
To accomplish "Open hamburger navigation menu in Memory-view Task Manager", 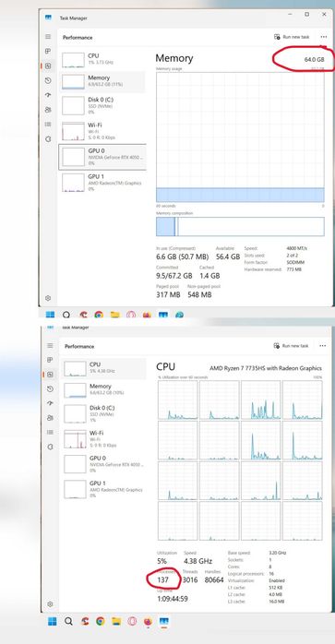I will point(48,37).
